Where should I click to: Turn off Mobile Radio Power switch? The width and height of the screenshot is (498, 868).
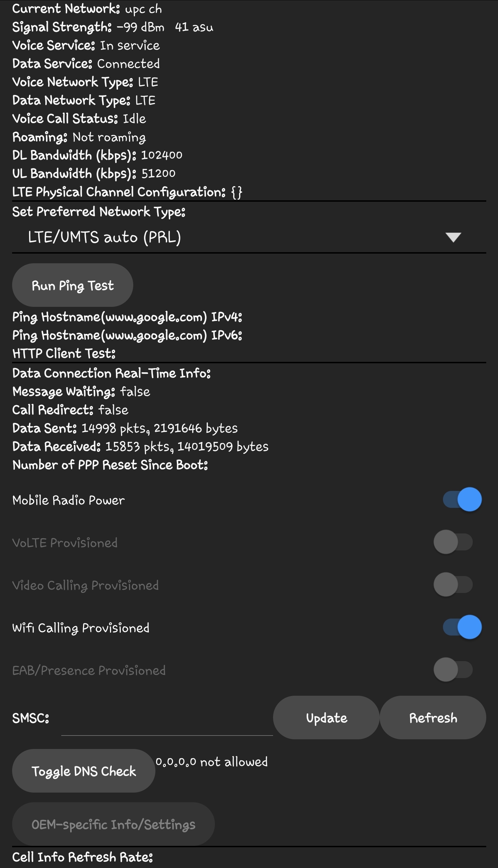[x=462, y=500]
